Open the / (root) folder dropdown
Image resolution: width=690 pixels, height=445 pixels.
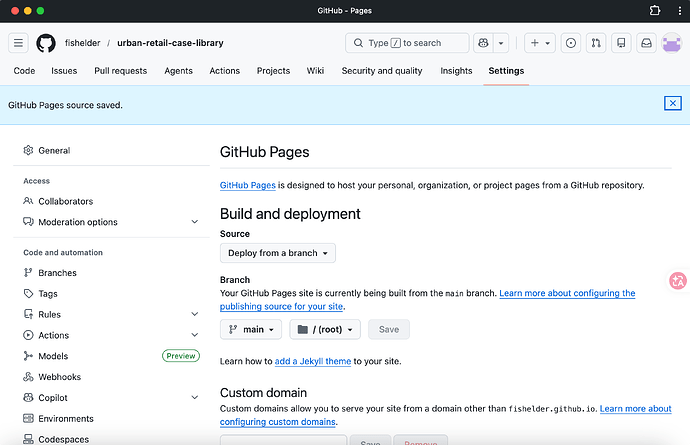(x=325, y=329)
